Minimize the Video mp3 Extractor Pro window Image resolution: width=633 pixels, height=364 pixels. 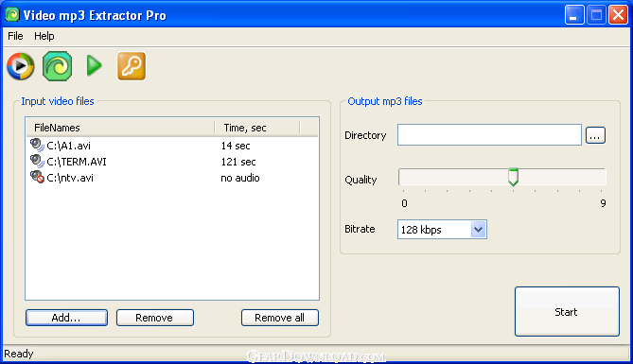[x=573, y=15]
